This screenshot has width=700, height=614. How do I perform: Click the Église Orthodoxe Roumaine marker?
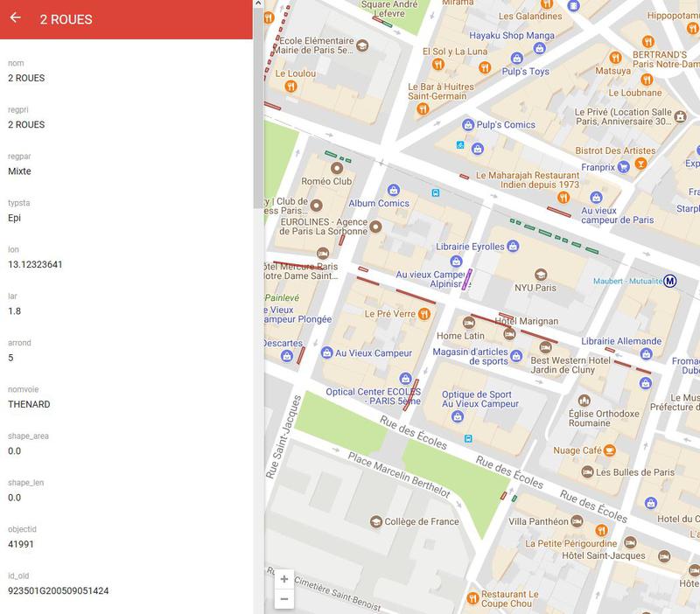point(585,400)
